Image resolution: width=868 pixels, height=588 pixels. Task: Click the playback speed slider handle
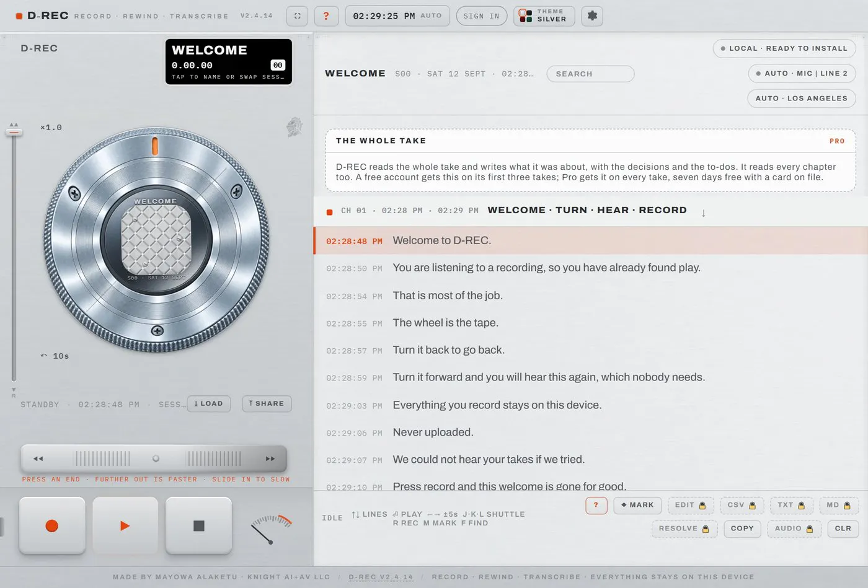pyautogui.click(x=14, y=131)
